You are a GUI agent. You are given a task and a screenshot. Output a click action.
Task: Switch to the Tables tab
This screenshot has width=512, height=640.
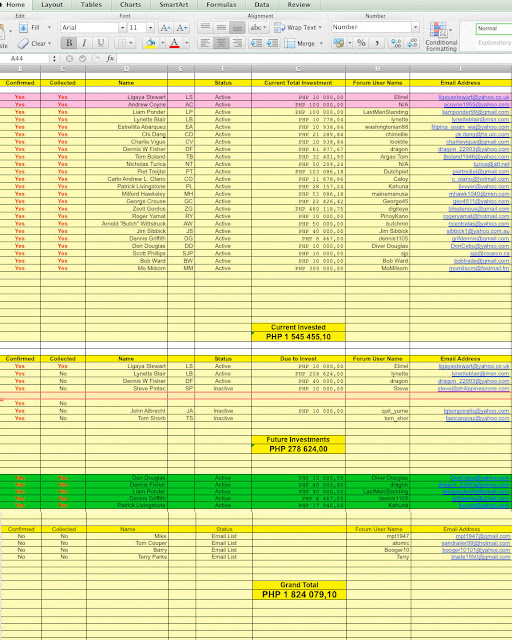[91, 5]
